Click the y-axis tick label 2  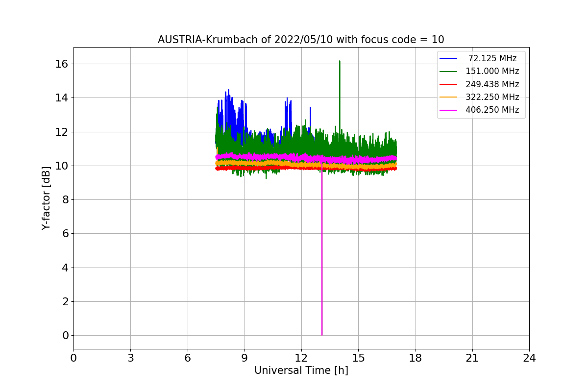[64, 301]
